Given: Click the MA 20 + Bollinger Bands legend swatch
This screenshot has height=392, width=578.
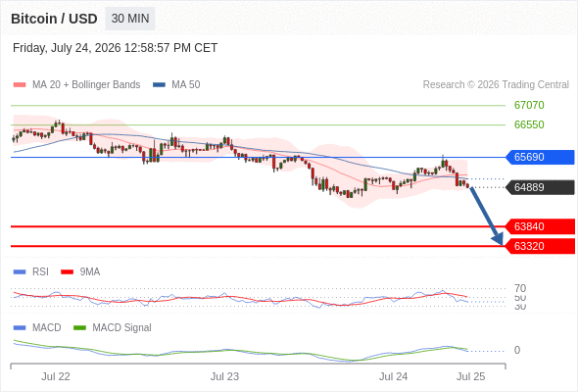Looking at the screenshot, I should tap(20, 85).
